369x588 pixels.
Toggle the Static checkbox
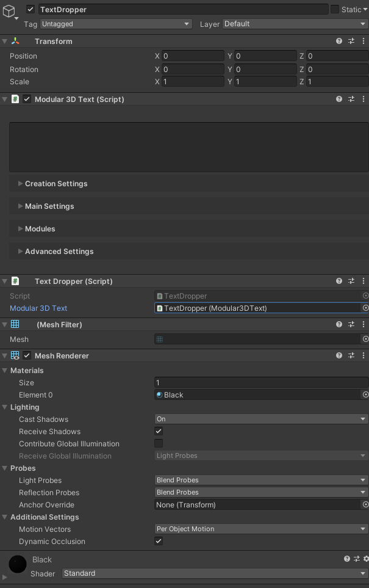tap(335, 9)
